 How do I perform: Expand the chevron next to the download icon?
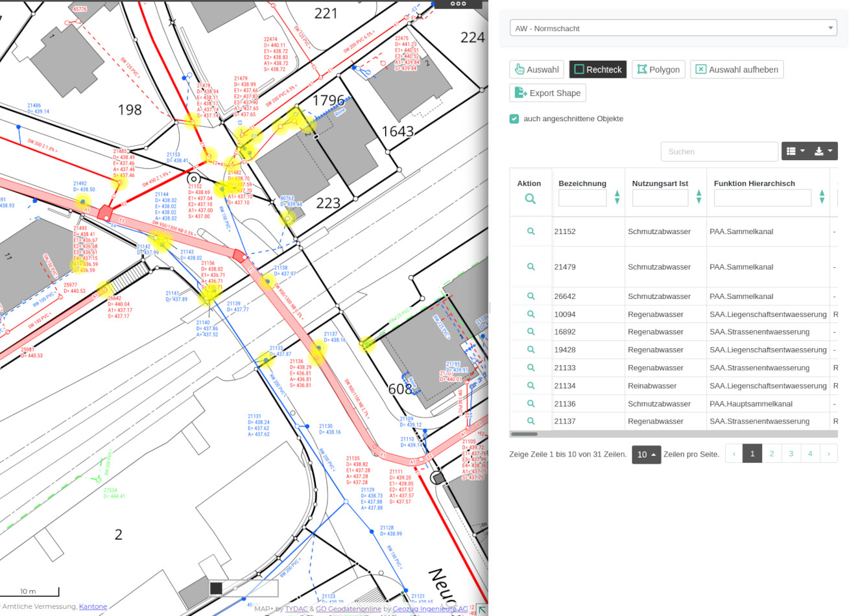(x=830, y=151)
